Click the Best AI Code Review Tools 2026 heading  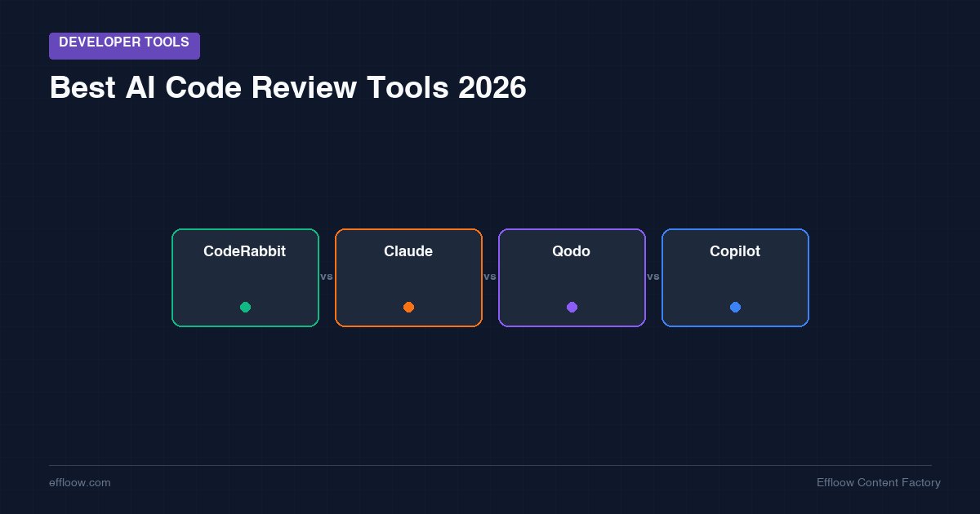point(287,87)
